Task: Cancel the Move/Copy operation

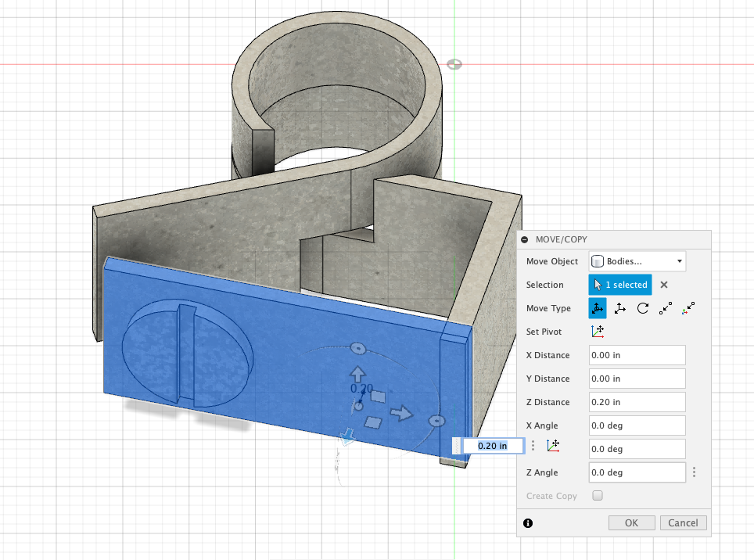Action: 683,523
